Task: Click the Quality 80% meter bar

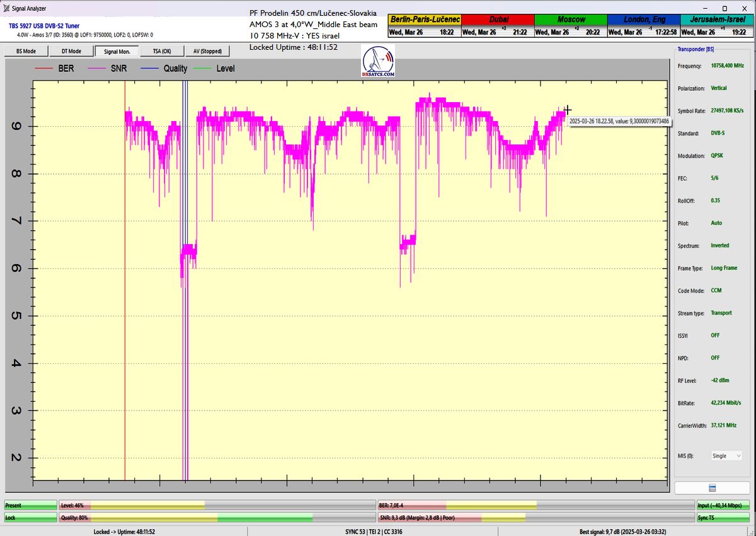Action: 217,518
